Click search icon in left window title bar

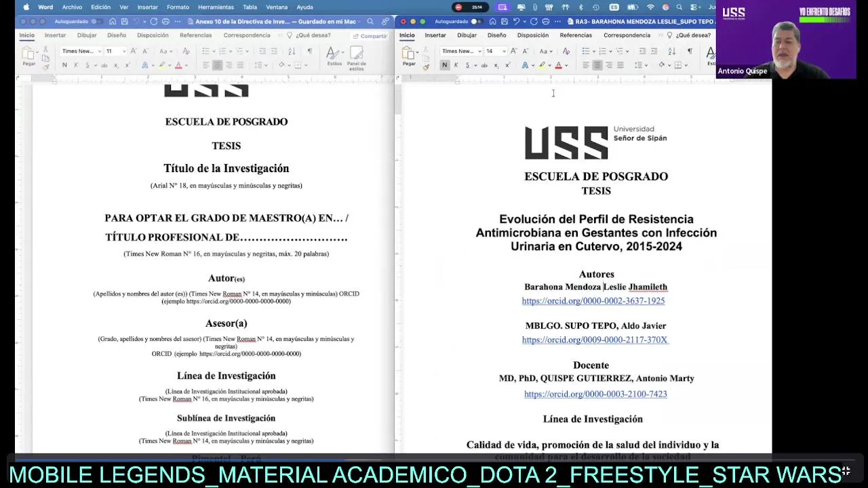tap(370, 22)
